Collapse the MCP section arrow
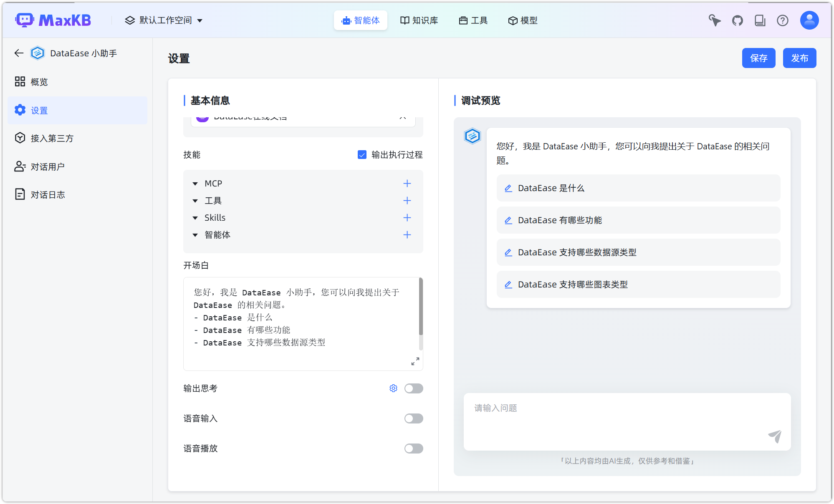Image resolution: width=834 pixels, height=504 pixels. pos(195,184)
